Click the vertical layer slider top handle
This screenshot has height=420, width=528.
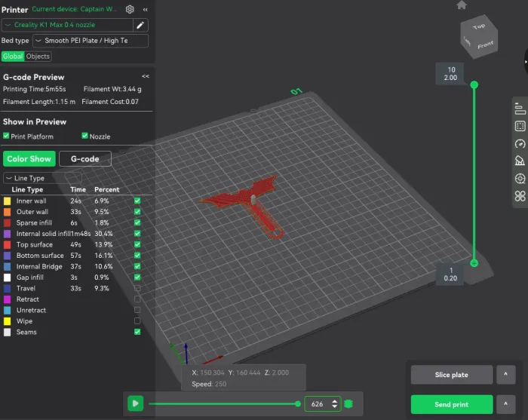pos(474,84)
